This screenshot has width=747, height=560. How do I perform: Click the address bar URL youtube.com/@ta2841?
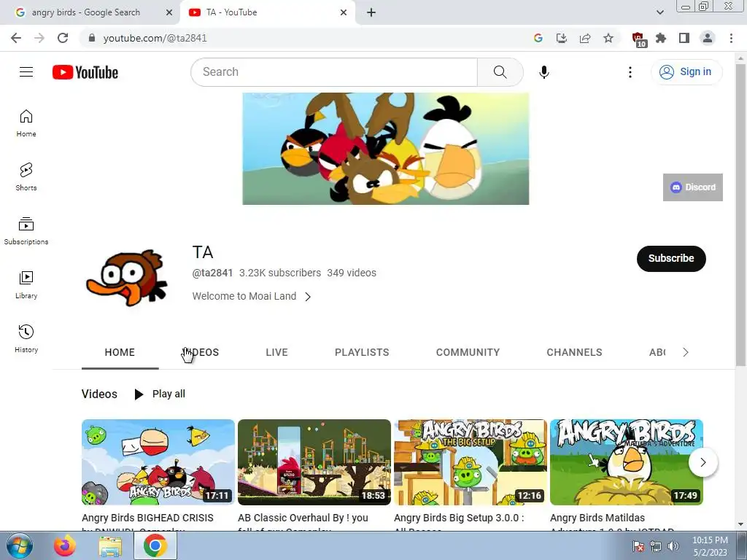[155, 38]
